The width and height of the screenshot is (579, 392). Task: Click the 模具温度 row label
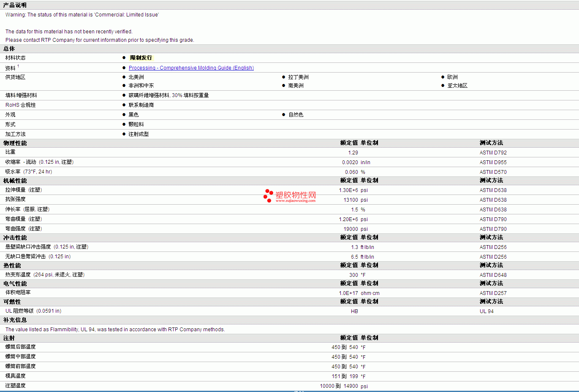pyautogui.click(x=15, y=376)
